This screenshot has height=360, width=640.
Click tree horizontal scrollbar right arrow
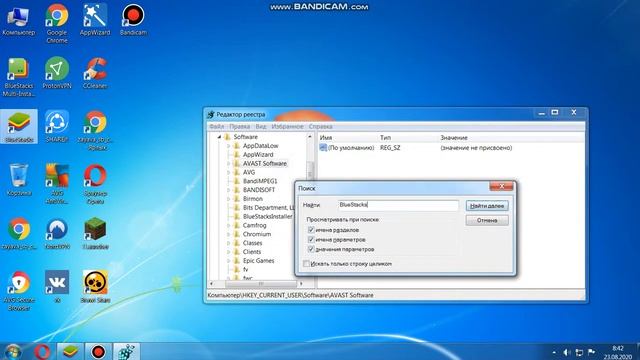click(301, 284)
